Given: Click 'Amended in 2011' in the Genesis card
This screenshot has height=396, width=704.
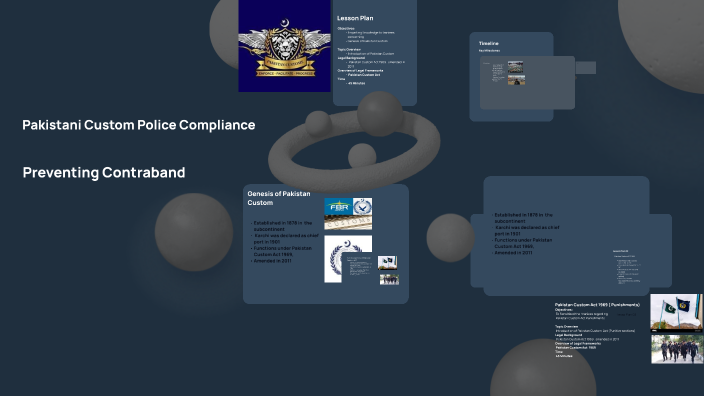Looking at the screenshot, I should pyautogui.click(x=273, y=261).
